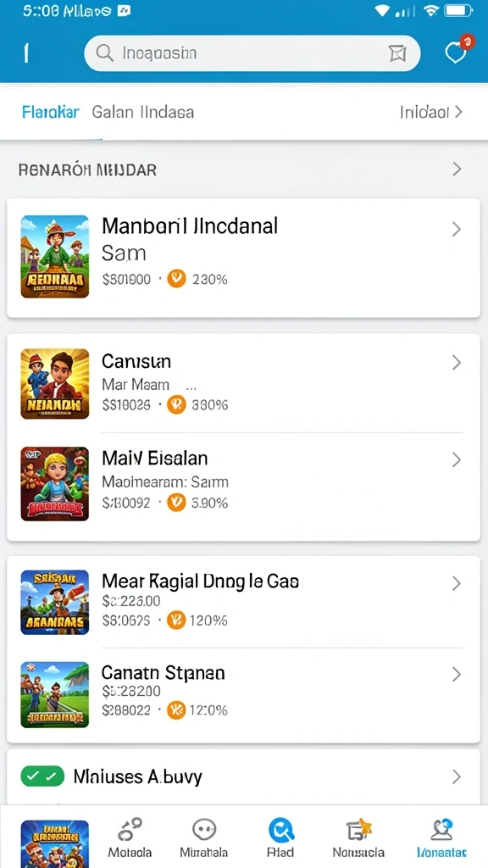
Task: Open the heart favorites icon with red badge
Action: (457, 53)
